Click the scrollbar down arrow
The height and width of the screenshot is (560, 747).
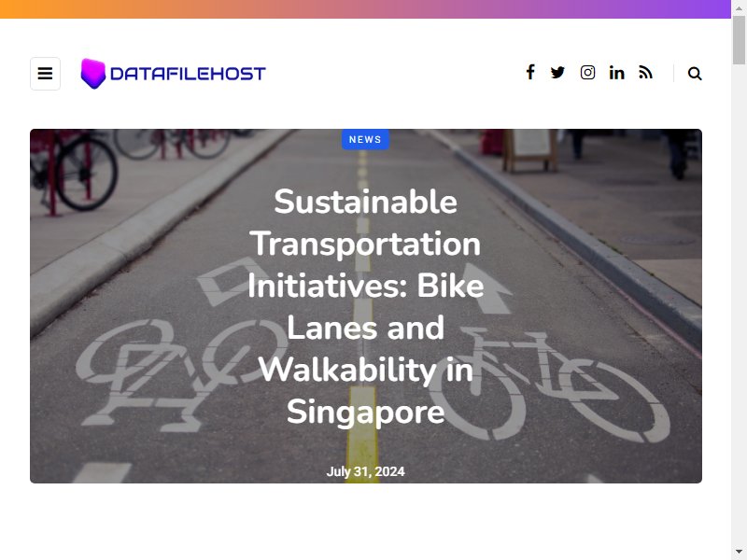[x=739, y=552]
